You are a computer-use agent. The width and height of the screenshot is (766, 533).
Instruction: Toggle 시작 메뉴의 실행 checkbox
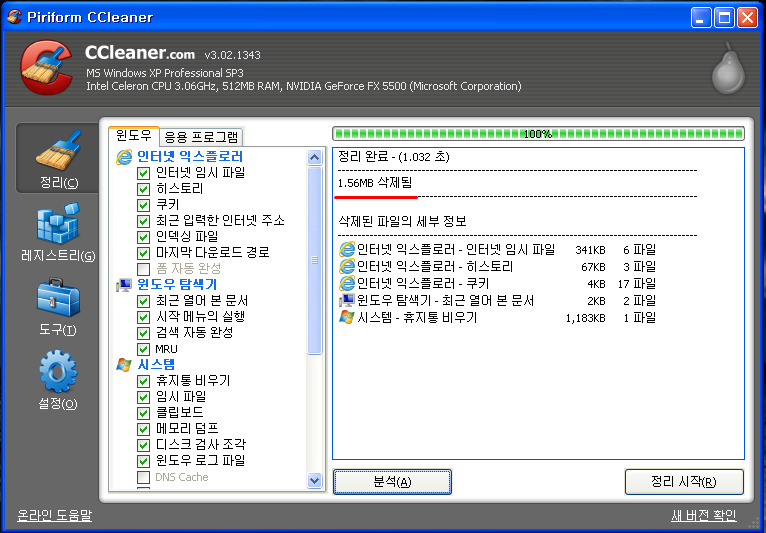[143, 317]
